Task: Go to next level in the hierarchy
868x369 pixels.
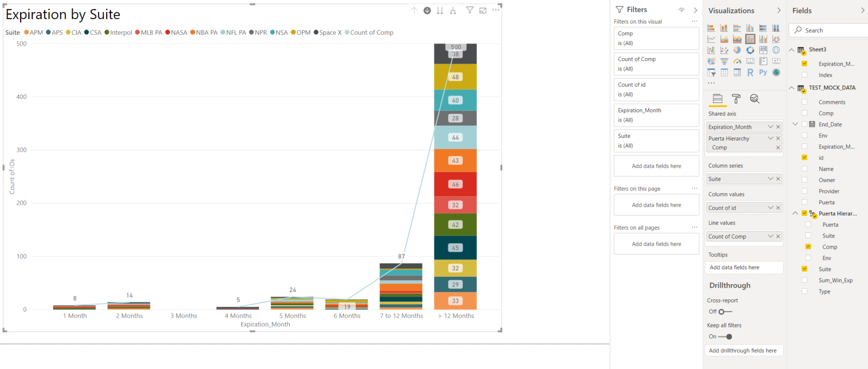Action: point(440,11)
